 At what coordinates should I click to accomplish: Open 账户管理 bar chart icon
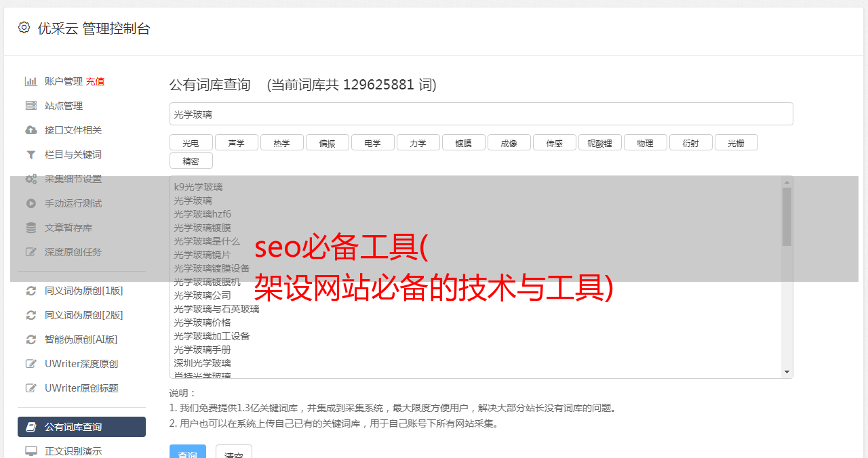pos(31,81)
